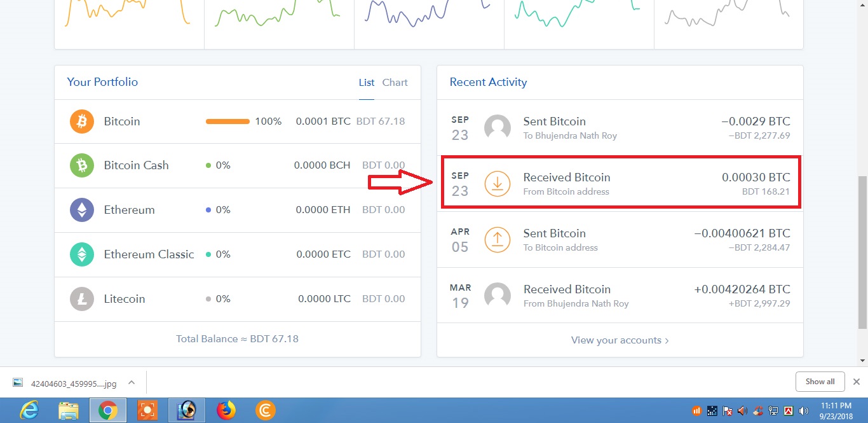Click the volume speaker tray icon
868x423 pixels.
pyautogui.click(x=803, y=411)
